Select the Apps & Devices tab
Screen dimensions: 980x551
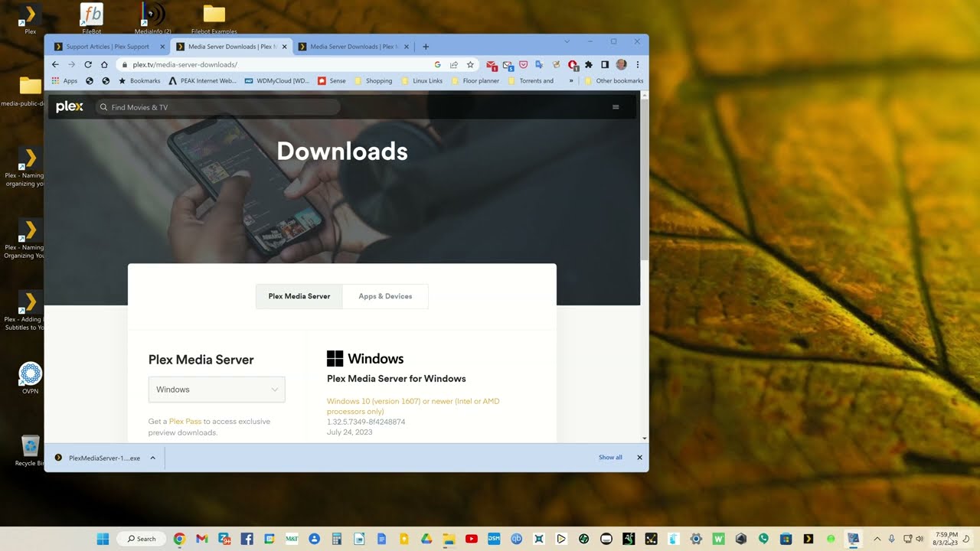(385, 296)
